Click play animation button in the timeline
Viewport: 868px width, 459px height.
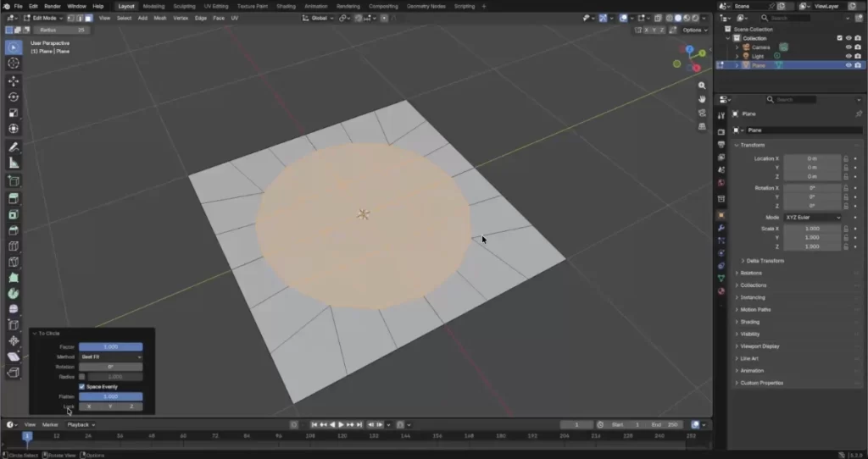[x=341, y=425]
